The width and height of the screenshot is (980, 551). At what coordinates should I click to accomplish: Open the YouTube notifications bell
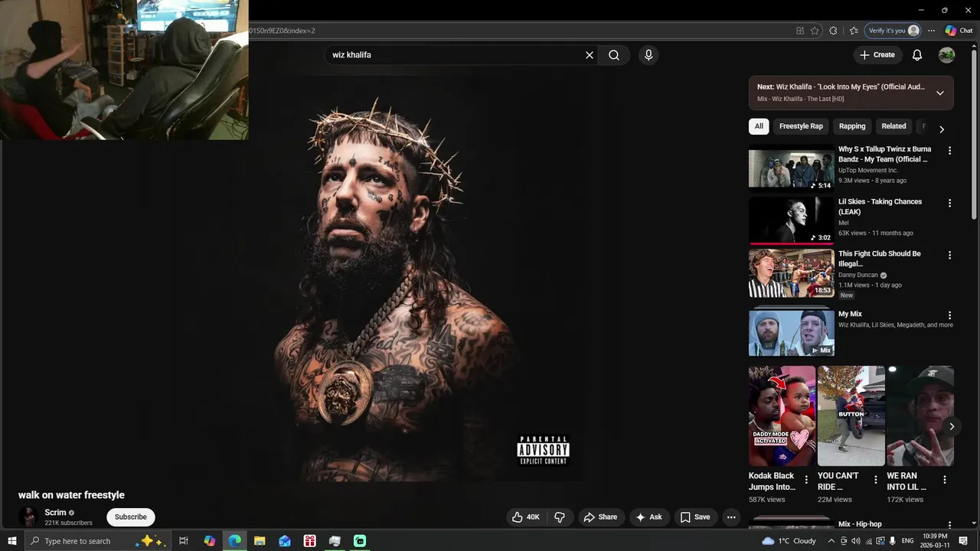tap(917, 55)
